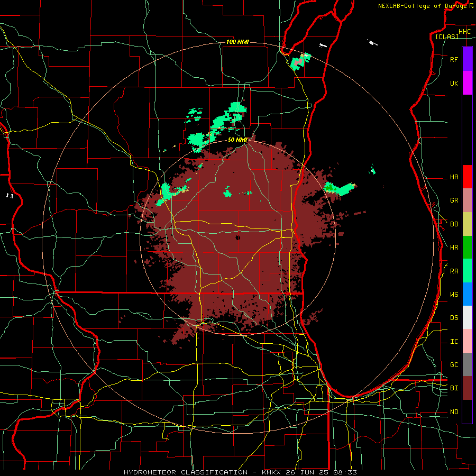Select the yellow BD legend swatch
This screenshot has height=476, width=476.
click(467, 224)
